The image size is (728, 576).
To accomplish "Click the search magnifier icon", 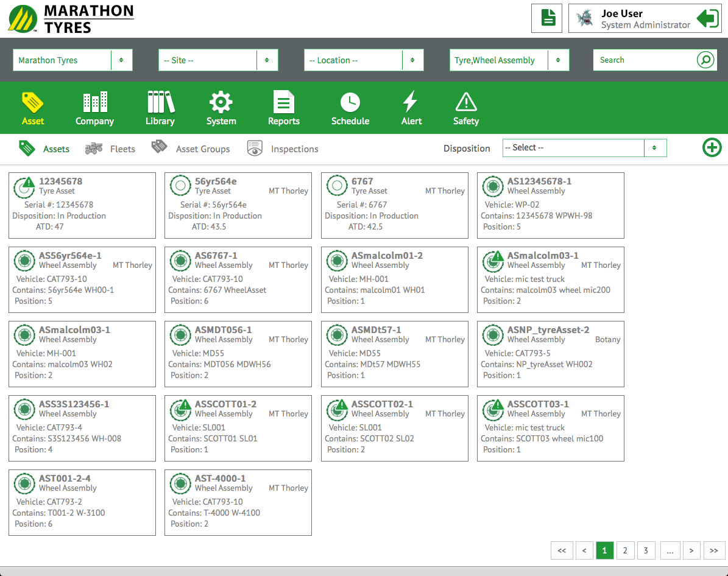I will click(705, 60).
